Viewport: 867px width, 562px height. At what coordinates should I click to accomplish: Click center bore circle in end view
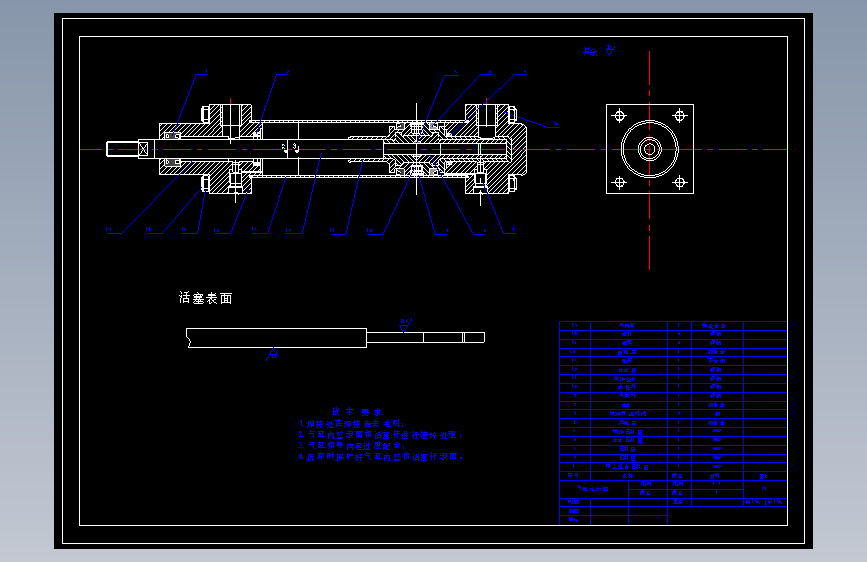649,149
